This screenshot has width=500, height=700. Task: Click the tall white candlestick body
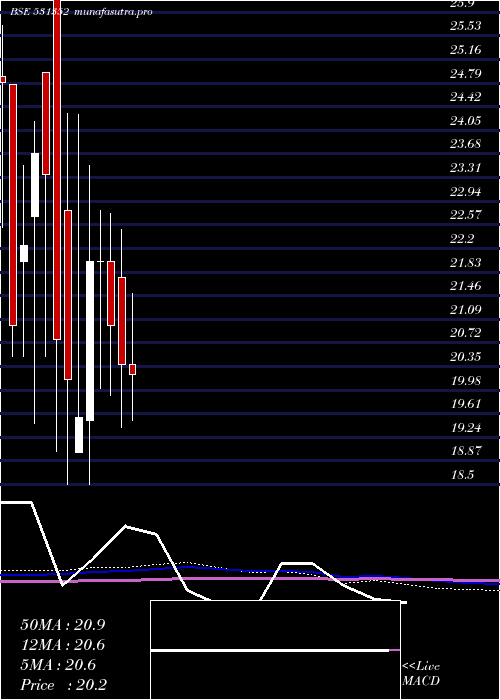coord(90,341)
